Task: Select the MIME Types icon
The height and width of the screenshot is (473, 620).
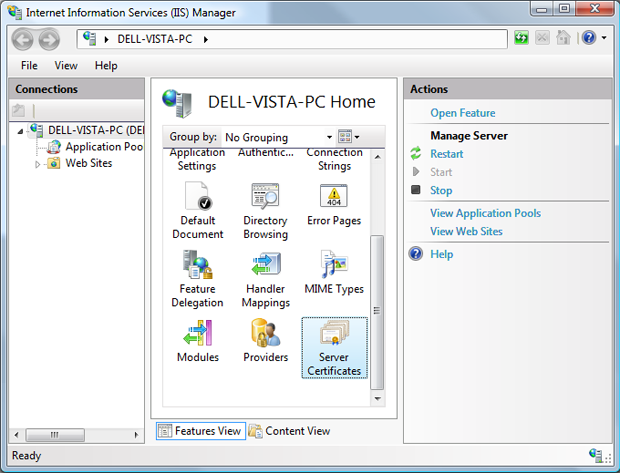Action: 333,265
